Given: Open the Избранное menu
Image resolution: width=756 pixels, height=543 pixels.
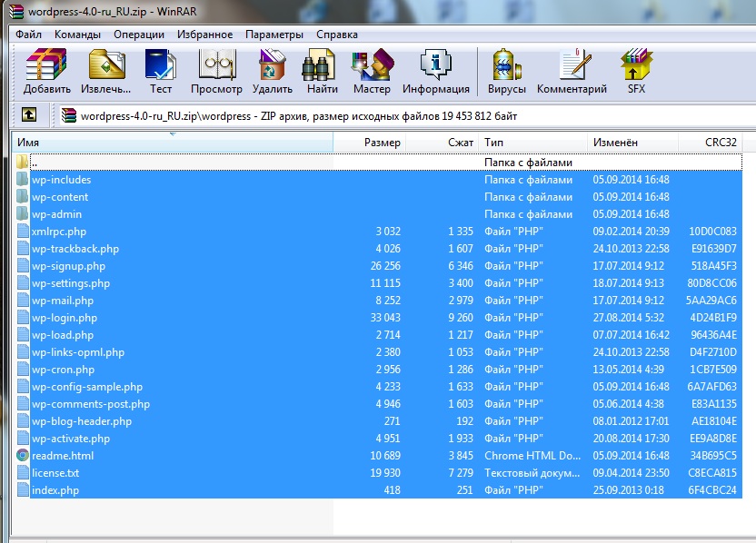Looking at the screenshot, I should (x=204, y=35).
